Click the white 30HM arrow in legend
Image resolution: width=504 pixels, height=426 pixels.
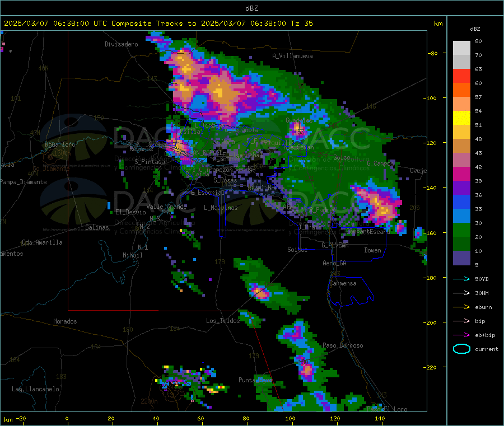461,293
